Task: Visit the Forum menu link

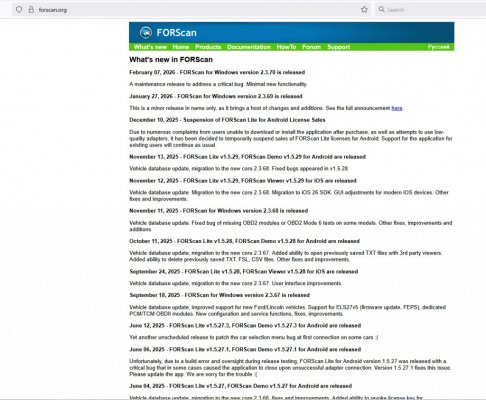Action: coord(311,47)
